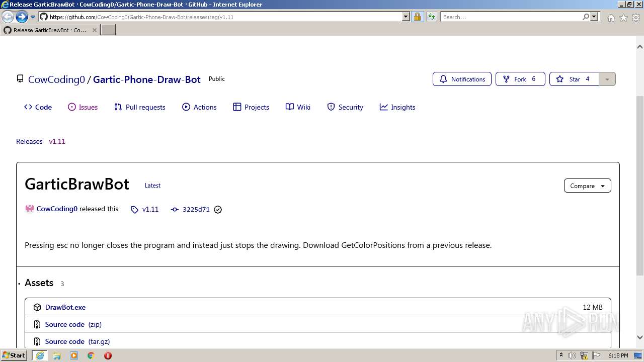This screenshot has height=362, width=644.
Task: Open the CowCoding0 owner link
Action: [56, 79]
